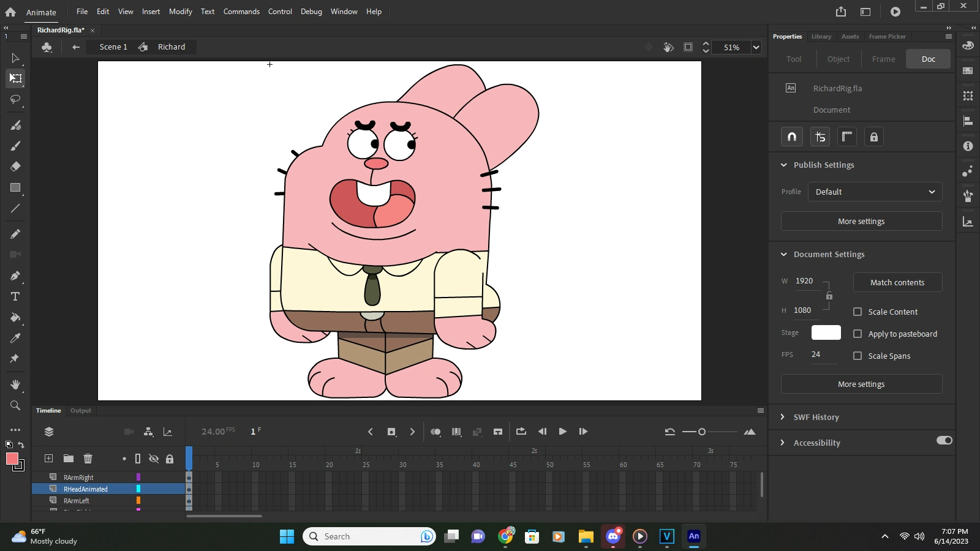Click the Match contents button

(897, 282)
